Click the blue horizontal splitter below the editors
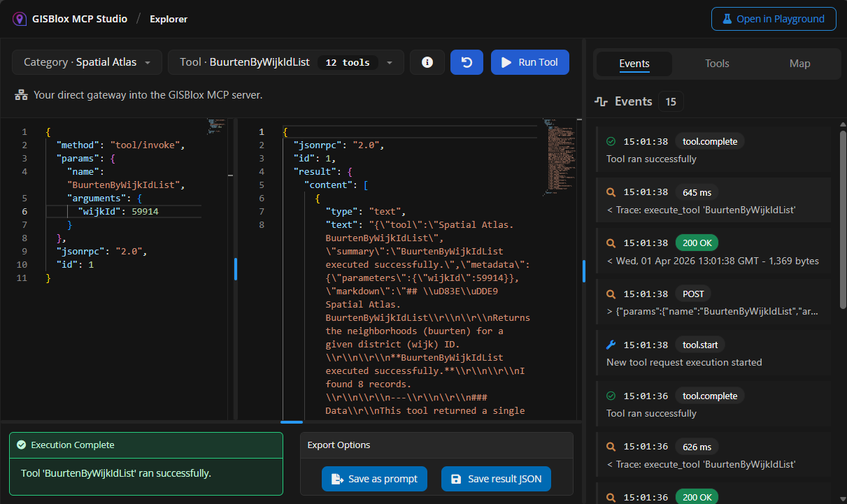Screen dimensions: 847x504 coord(292,422)
